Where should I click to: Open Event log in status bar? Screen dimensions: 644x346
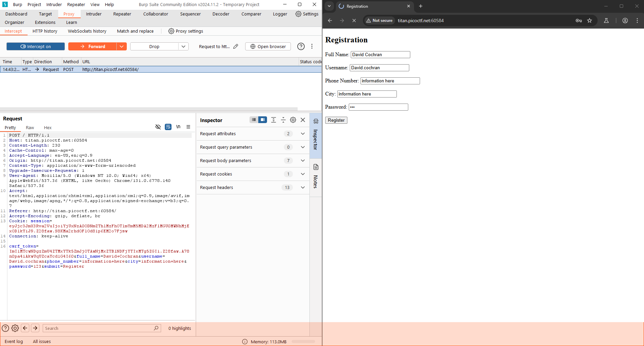click(x=14, y=341)
